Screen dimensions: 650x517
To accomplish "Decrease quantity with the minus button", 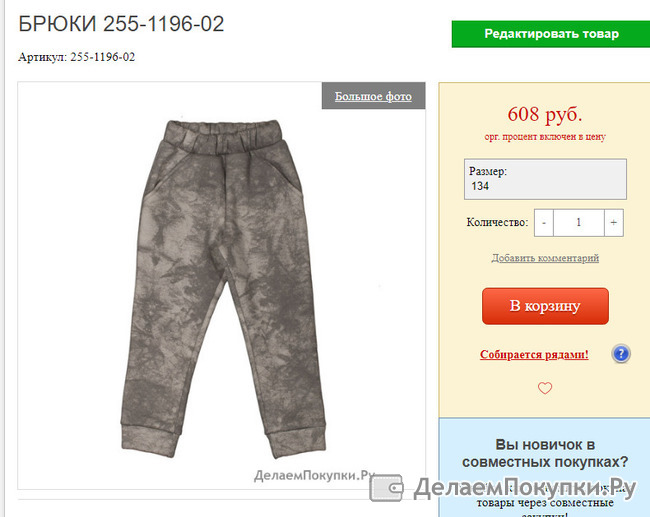I will pos(544,223).
